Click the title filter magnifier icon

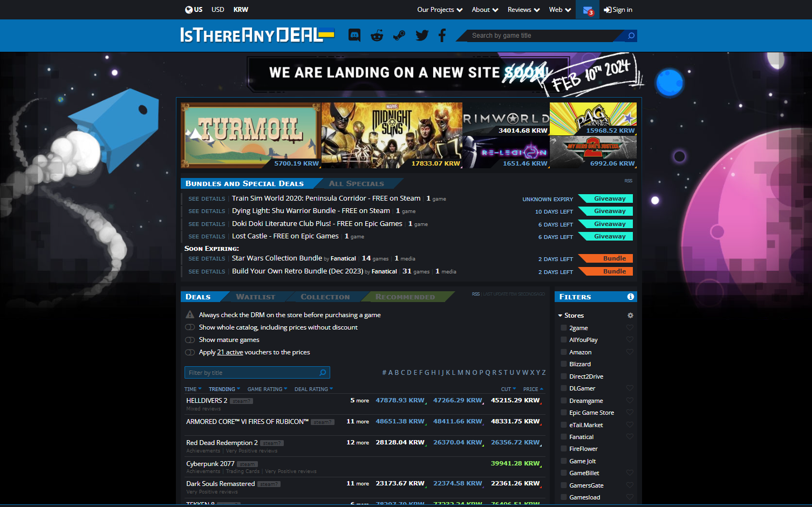(x=323, y=373)
